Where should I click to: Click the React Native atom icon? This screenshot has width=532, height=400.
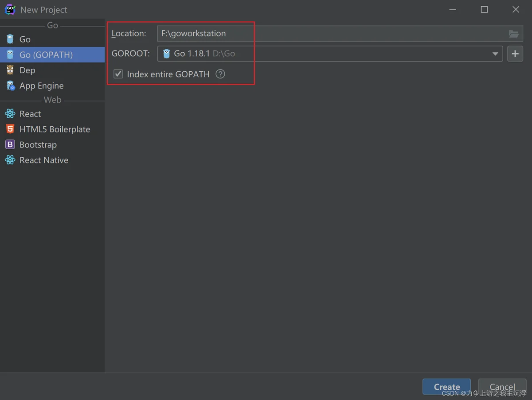coord(10,160)
